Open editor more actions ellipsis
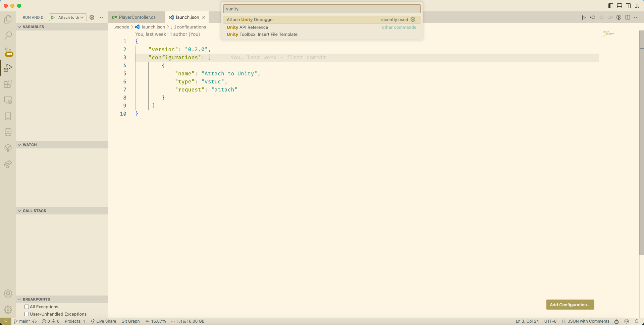The height and width of the screenshot is (325, 644). [x=636, y=17]
